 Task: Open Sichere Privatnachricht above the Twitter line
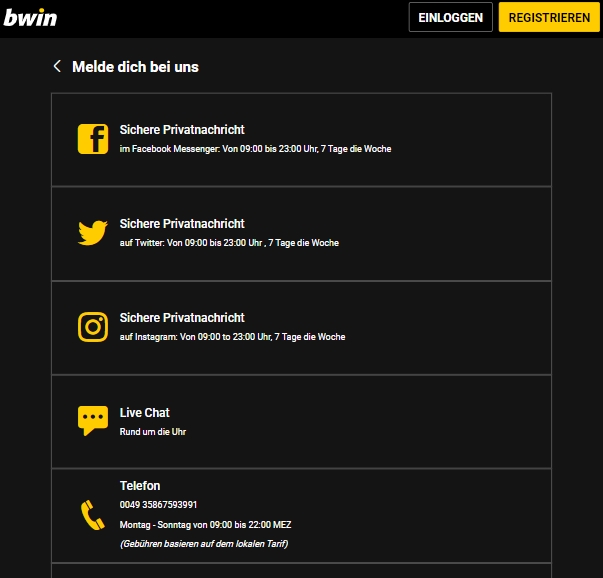click(182, 223)
